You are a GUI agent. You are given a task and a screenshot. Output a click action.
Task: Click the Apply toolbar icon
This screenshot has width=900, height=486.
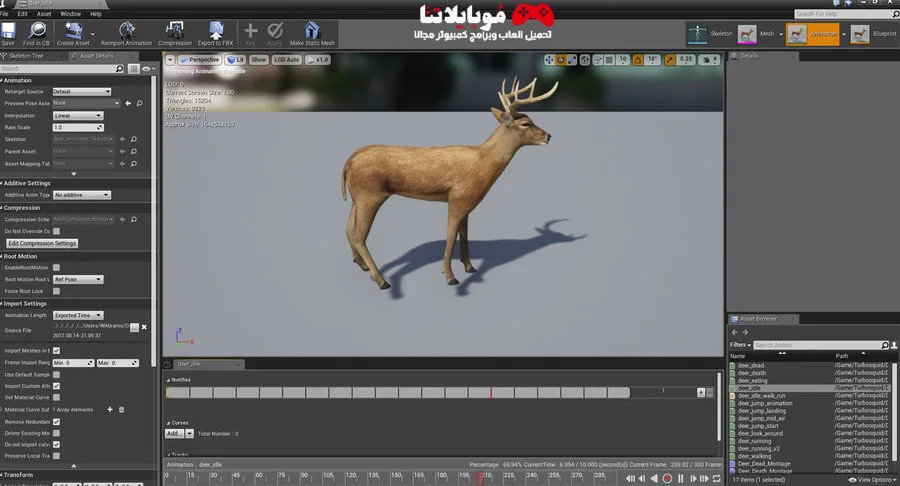click(275, 30)
